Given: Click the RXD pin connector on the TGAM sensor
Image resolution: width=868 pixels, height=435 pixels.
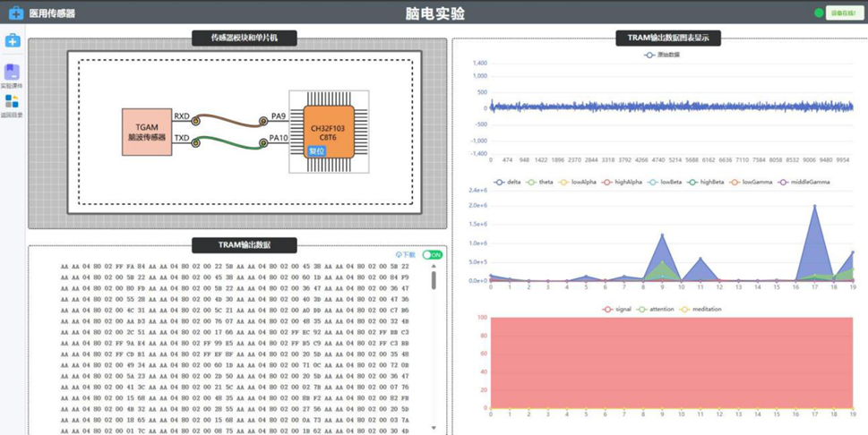Looking at the screenshot, I should click(196, 119).
